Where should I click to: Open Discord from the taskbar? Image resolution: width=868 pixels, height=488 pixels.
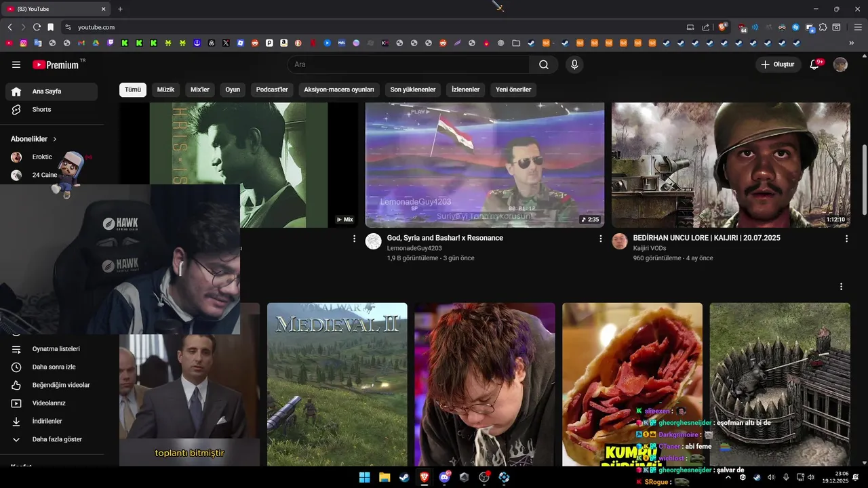445,476
